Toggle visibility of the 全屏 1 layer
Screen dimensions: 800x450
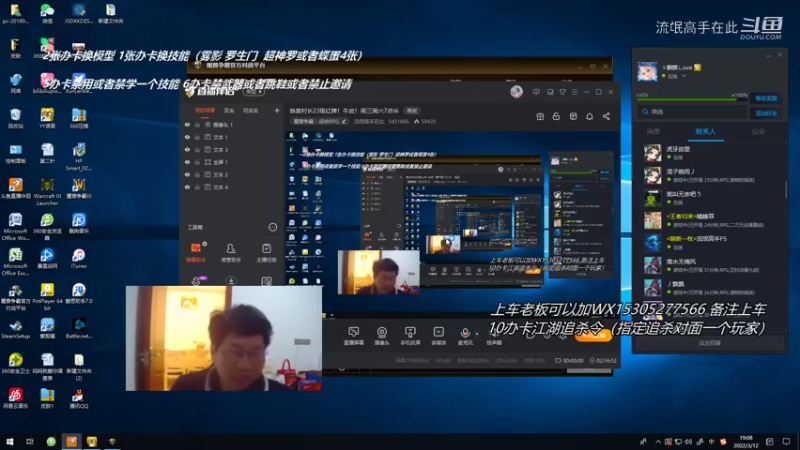coord(187,162)
